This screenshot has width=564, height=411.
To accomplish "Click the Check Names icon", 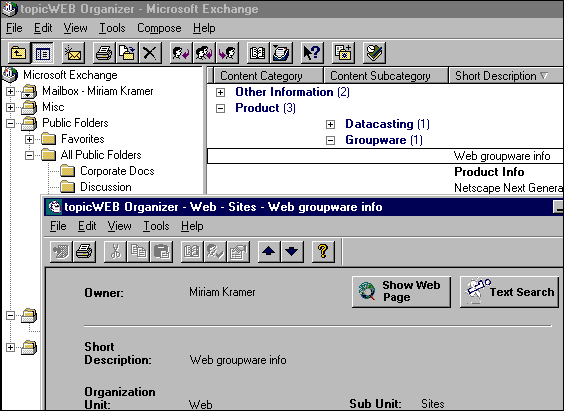I will point(215,251).
